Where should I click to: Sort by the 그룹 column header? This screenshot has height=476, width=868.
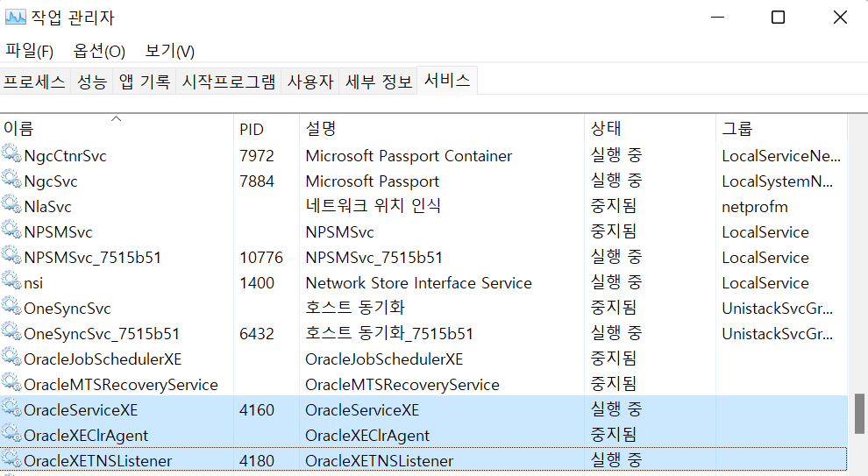click(x=781, y=129)
